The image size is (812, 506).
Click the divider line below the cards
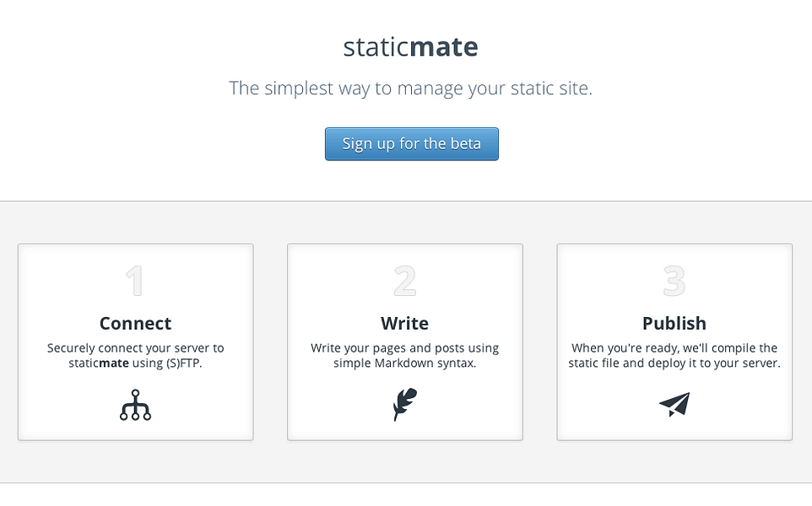pos(406,483)
